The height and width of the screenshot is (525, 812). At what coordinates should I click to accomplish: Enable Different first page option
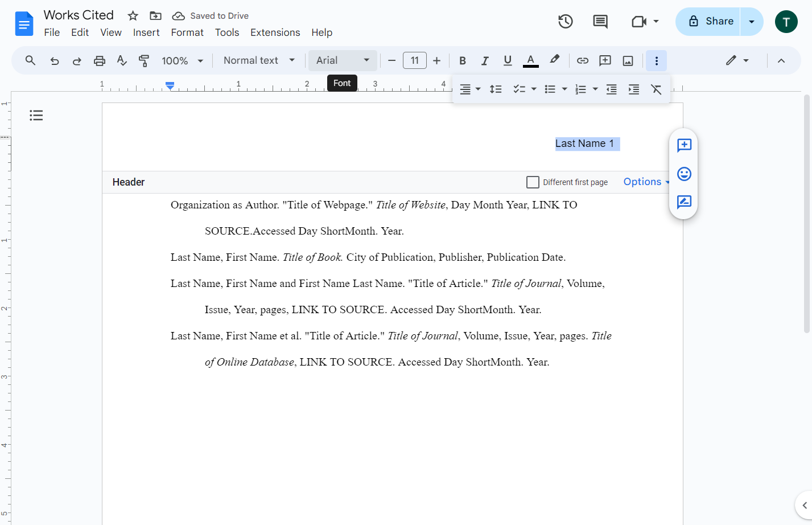(x=533, y=182)
